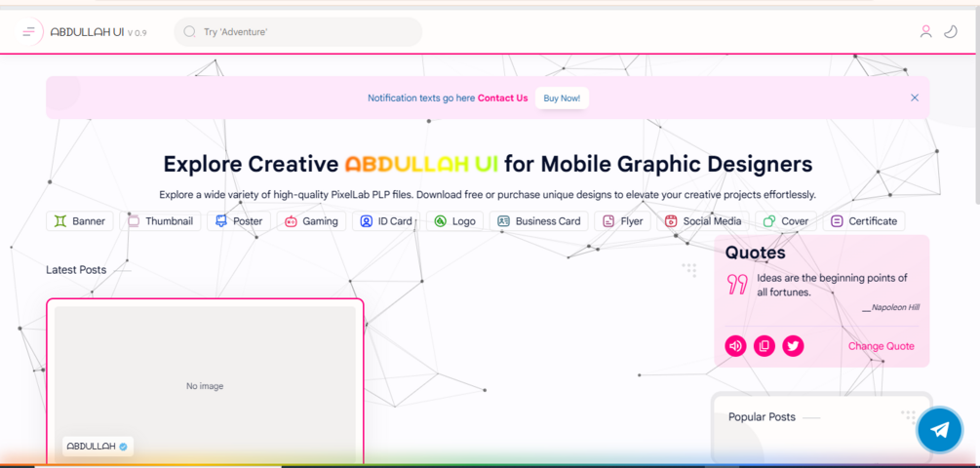Open the hamburger menu icon
Viewport: 980px width, 468px height.
pyautogui.click(x=28, y=32)
